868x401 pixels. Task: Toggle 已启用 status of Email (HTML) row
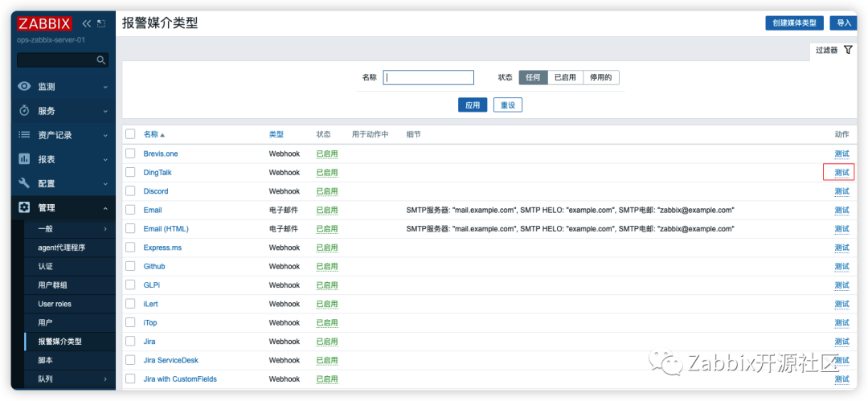coord(327,229)
